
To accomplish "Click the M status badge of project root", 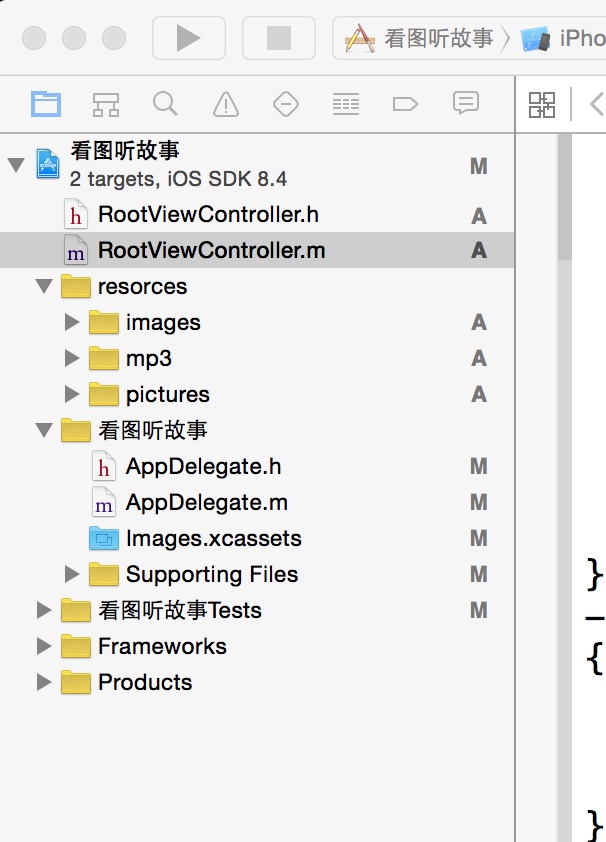I will click(479, 166).
